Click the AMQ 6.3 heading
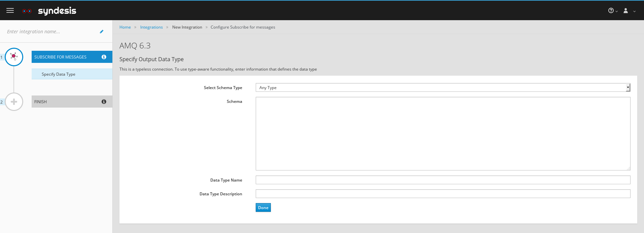Image resolution: width=644 pixels, height=233 pixels. (x=135, y=45)
